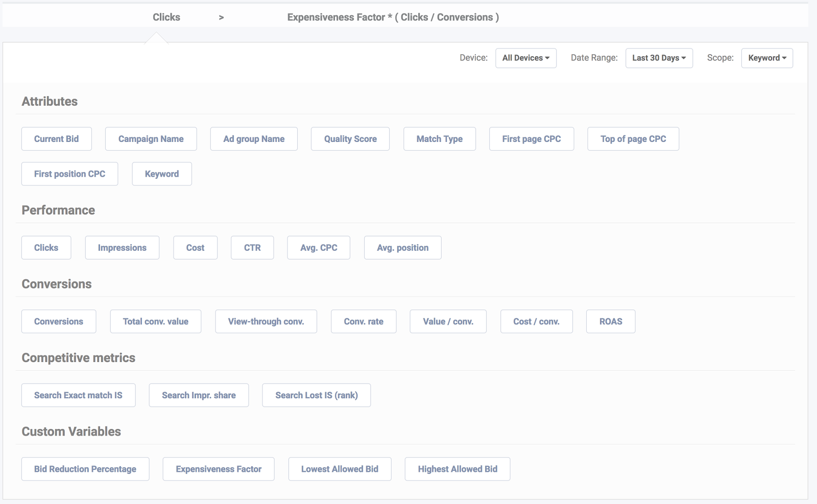The image size is (817, 504).
Task: Choose the Impressions metric
Action: tap(122, 248)
